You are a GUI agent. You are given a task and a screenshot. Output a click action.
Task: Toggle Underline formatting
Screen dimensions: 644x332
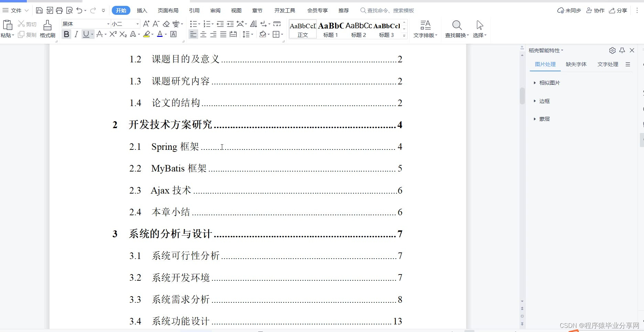pos(86,34)
